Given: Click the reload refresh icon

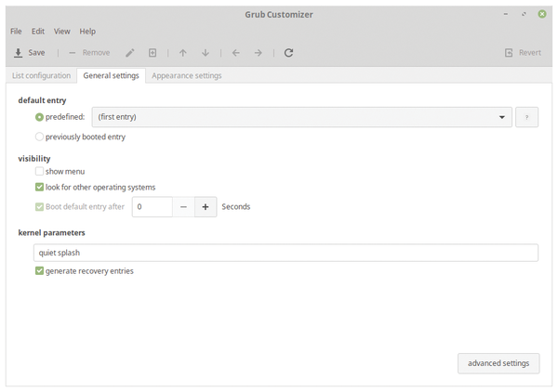Looking at the screenshot, I should pos(288,53).
